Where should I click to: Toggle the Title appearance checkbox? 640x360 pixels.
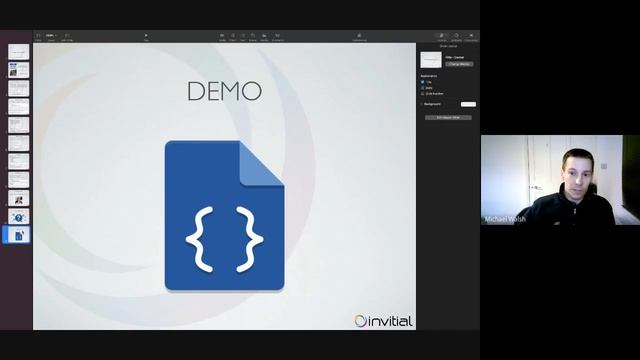point(422,82)
